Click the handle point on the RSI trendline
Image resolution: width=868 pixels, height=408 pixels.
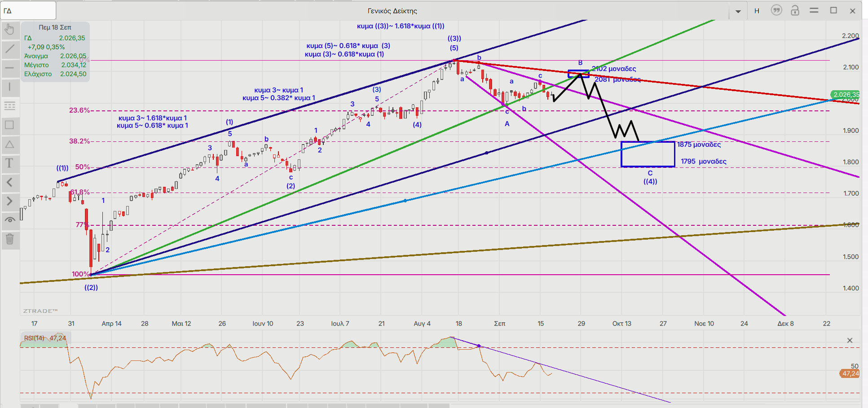point(479,346)
